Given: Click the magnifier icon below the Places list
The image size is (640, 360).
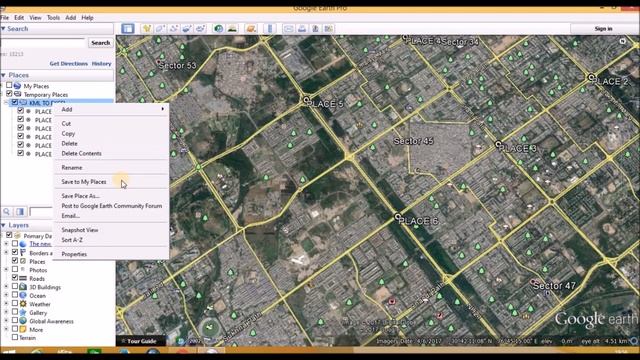Looking at the screenshot, I should [7, 211].
